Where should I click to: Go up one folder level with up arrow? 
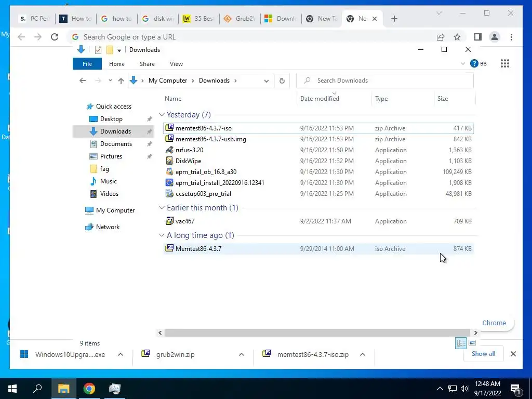[121, 81]
